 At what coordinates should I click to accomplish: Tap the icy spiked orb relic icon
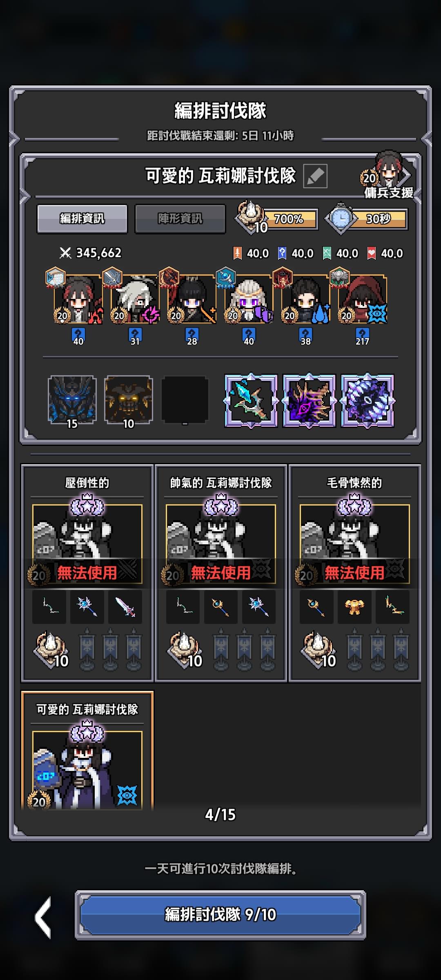[x=367, y=401]
